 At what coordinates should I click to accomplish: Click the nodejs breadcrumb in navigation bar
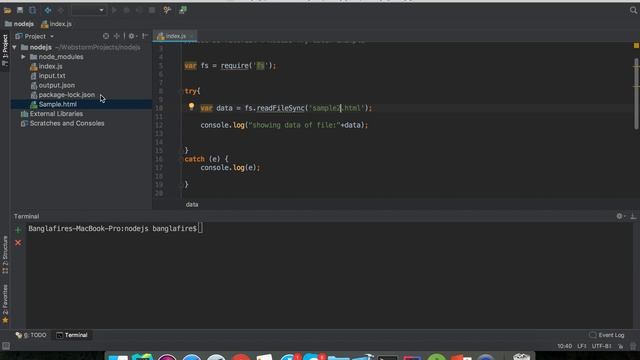[19, 24]
